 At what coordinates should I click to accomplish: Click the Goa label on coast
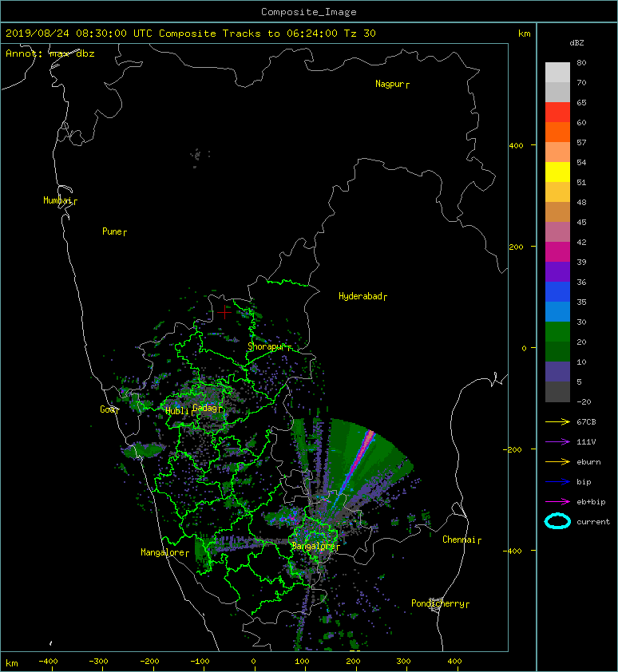pos(109,409)
